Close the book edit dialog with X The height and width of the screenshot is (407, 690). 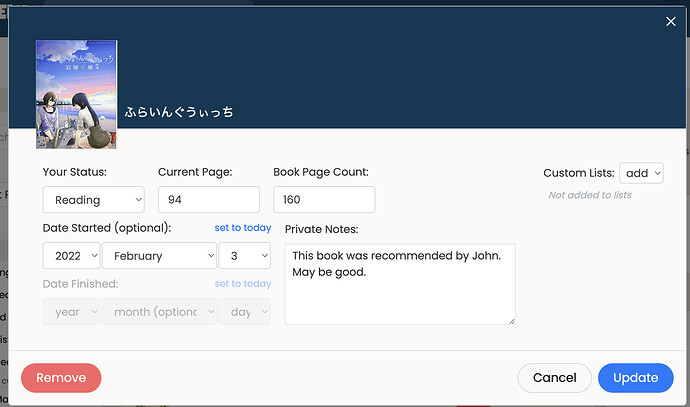click(x=671, y=21)
